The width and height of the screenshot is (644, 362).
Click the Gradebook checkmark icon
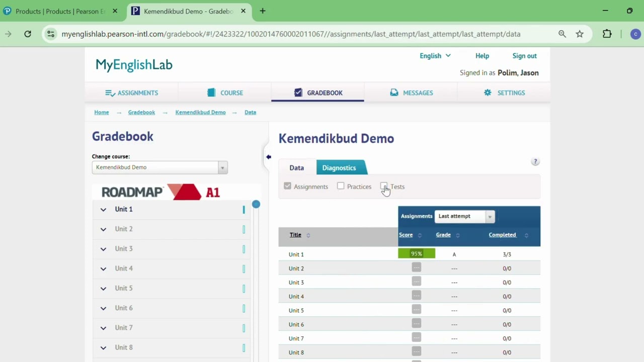click(x=298, y=93)
